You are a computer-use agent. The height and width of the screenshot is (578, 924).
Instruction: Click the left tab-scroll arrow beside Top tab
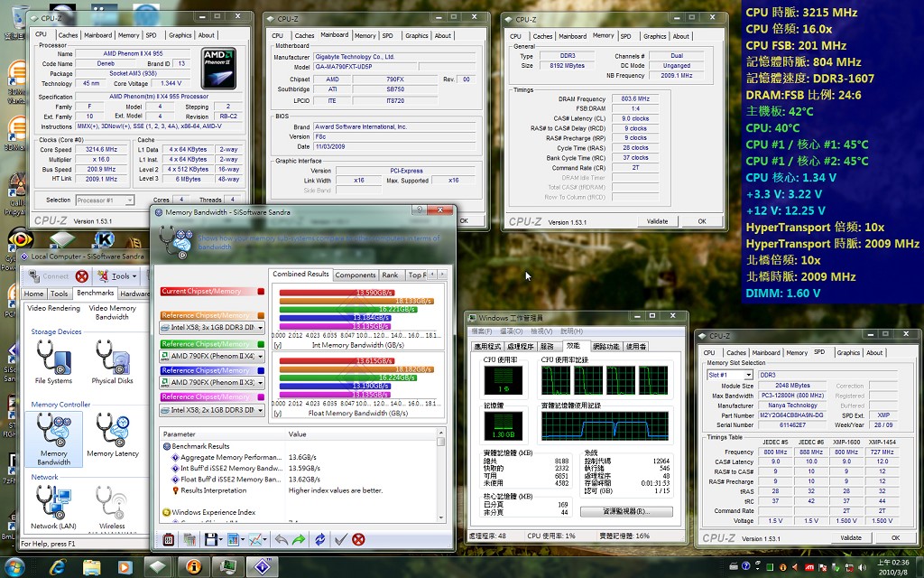point(432,275)
